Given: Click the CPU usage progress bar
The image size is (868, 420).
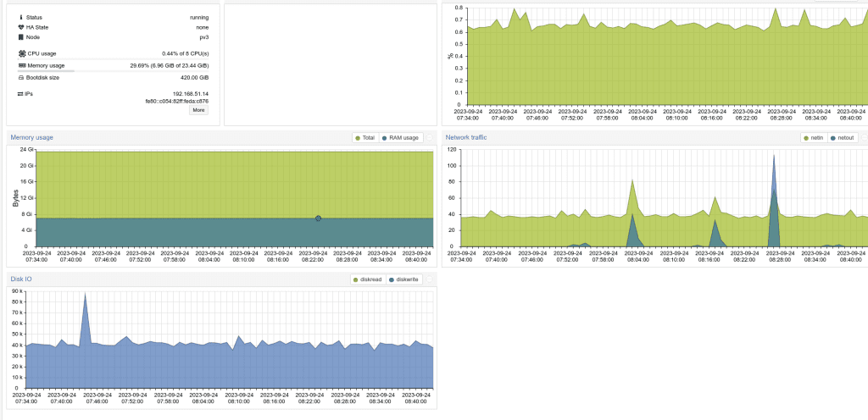Looking at the screenshot, I should click(x=114, y=58).
